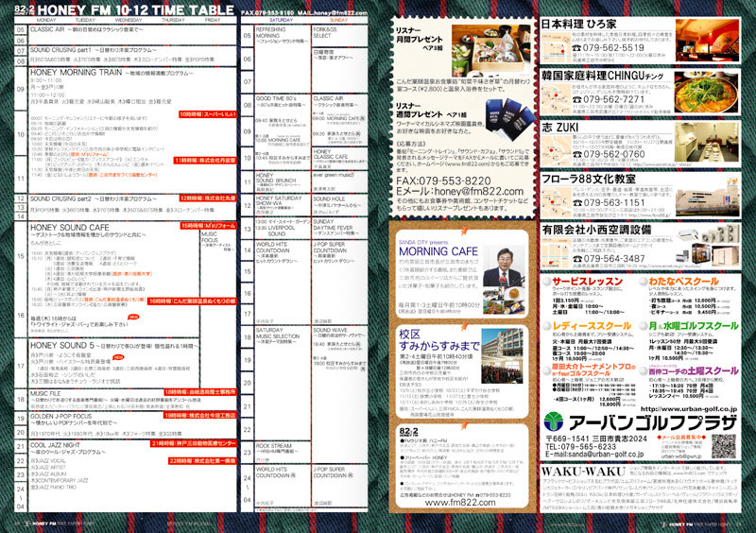
Task: Click the bullet circle beside わたなべスクール
Action: (x=643, y=282)
